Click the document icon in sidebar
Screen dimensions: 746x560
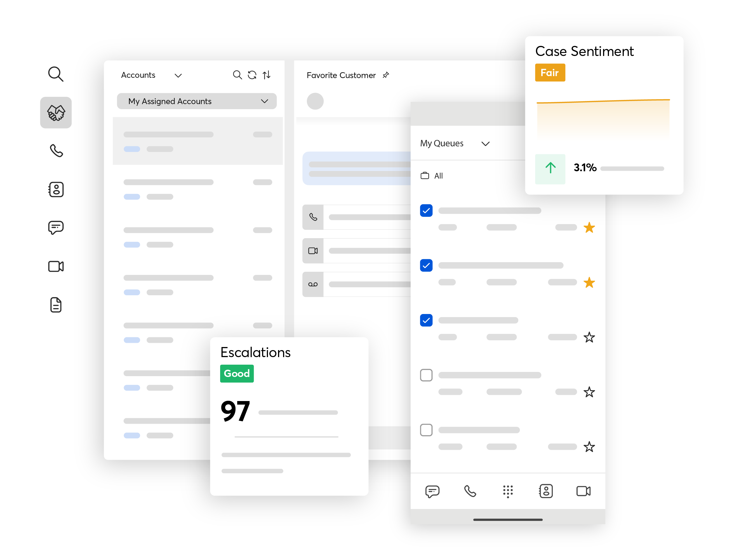coord(57,306)
